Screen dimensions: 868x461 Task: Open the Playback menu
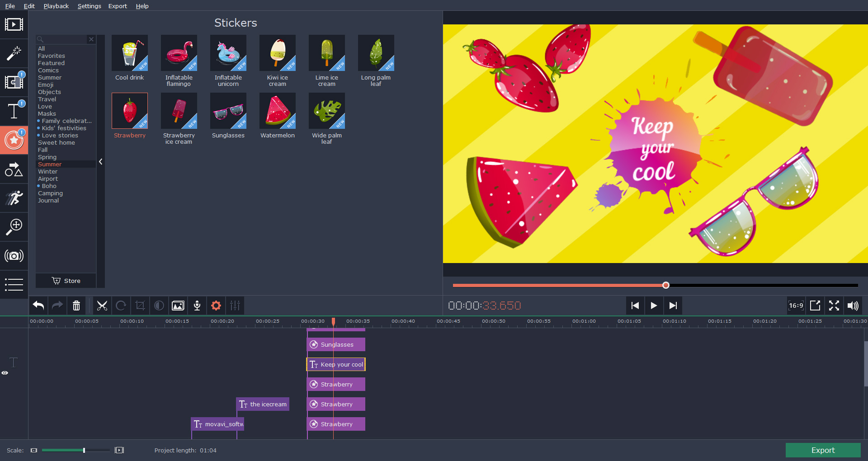click(x=56, y=6)
